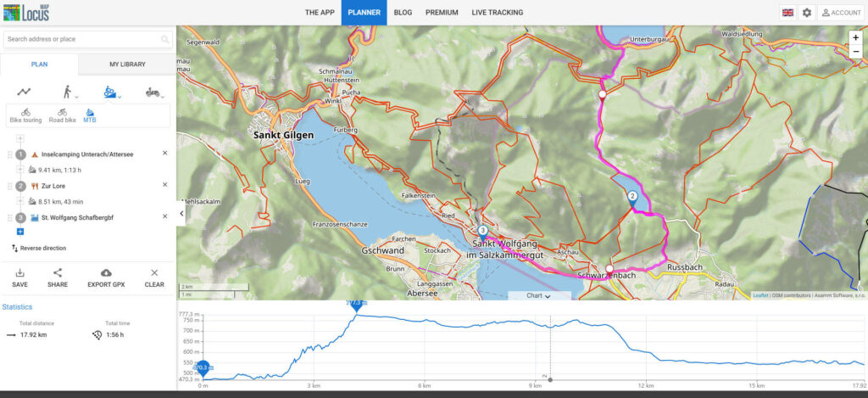Pick the Bike touring profile
The width and height of the screenshot is (868, 398).
(25, 115)
